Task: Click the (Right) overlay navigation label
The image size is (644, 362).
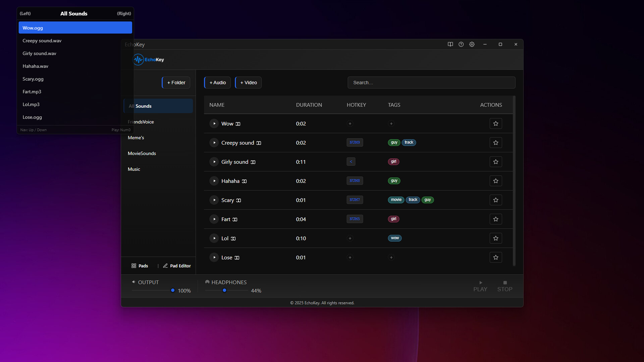Action: click(124, 13)
